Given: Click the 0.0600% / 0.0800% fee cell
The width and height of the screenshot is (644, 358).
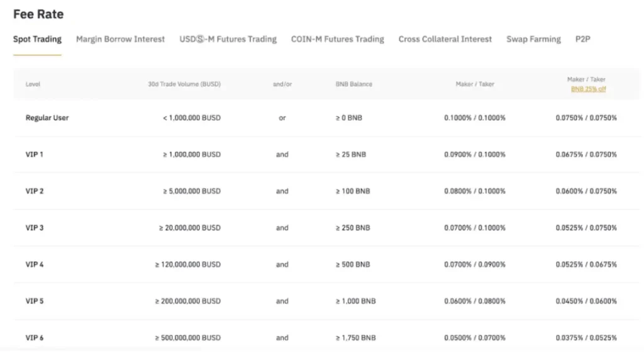Looking at the screenshot, I should tap(475, 301).
